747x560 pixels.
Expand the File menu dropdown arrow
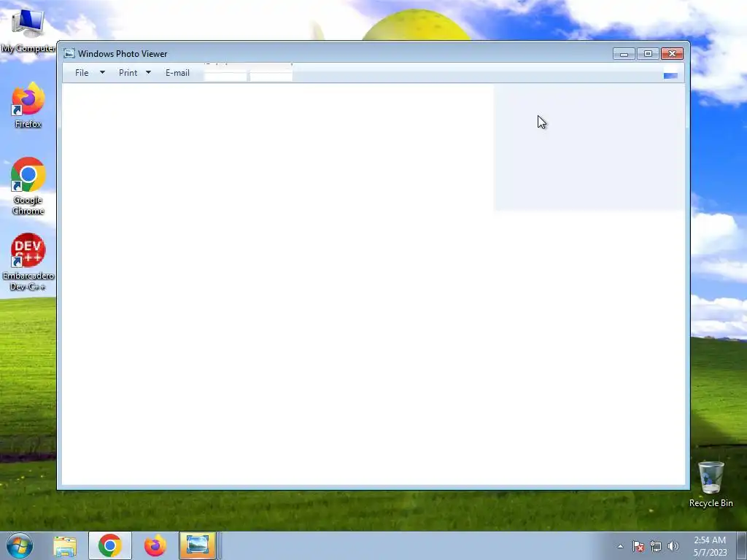click(x=102, y=72)
